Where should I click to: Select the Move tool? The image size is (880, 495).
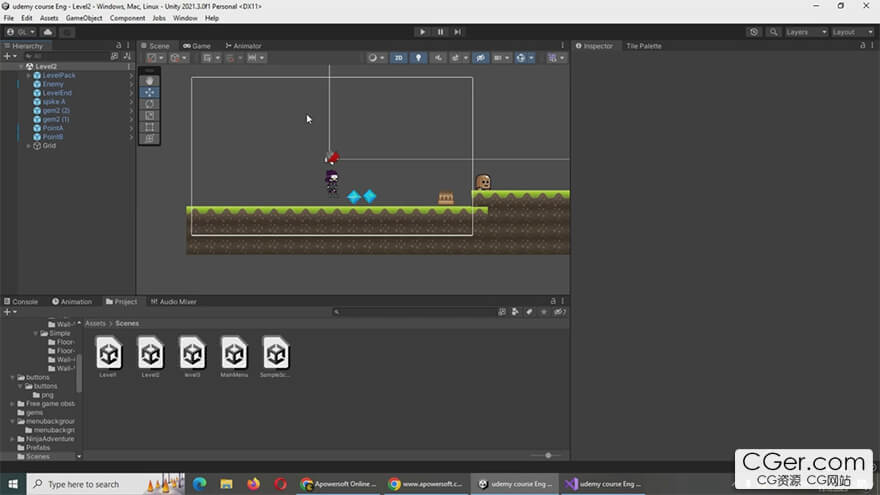(149, 92)
